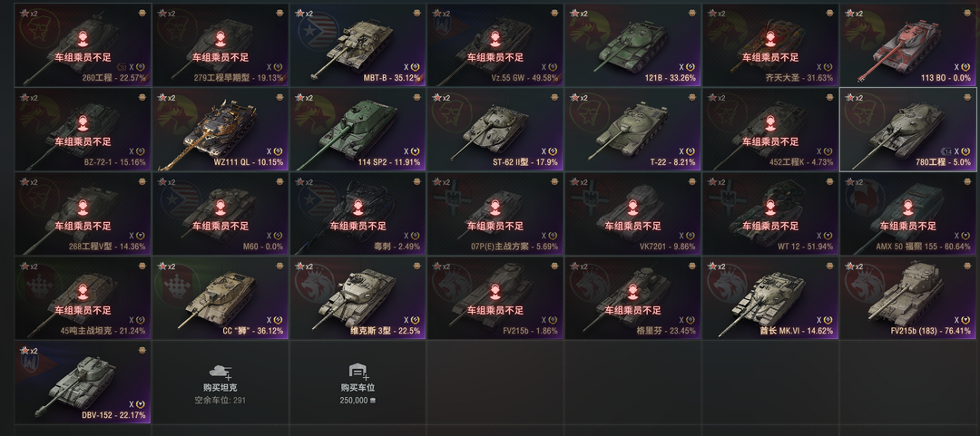Select the CC "狮" tank
Image resolution: width=980 pixels, height=436 pixels.
coord(220,298)
